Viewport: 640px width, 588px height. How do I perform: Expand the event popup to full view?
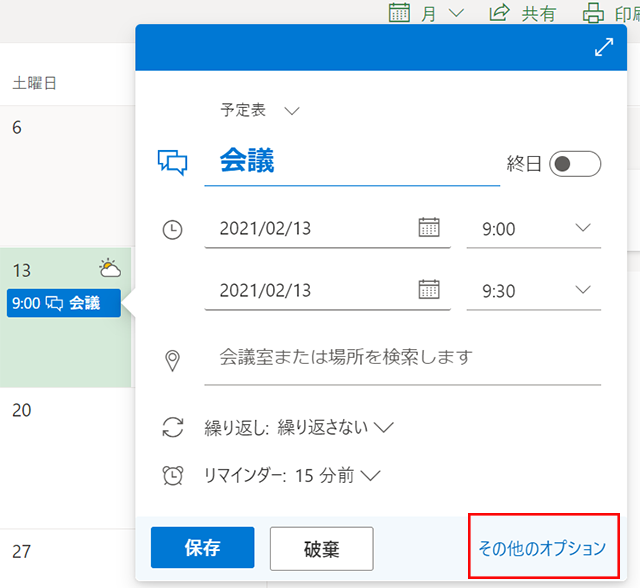604,47
